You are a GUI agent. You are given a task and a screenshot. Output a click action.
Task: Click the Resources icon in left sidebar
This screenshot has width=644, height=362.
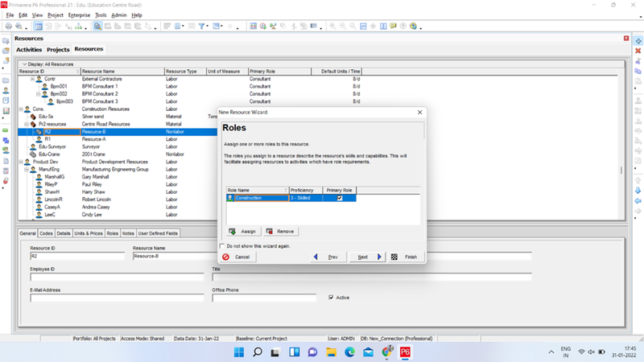point(6,90)
